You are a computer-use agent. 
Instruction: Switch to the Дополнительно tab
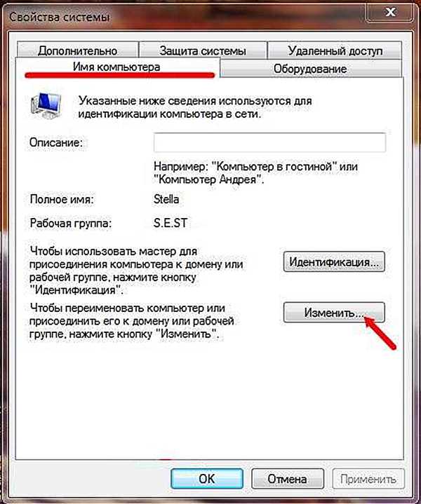point(78,50)
